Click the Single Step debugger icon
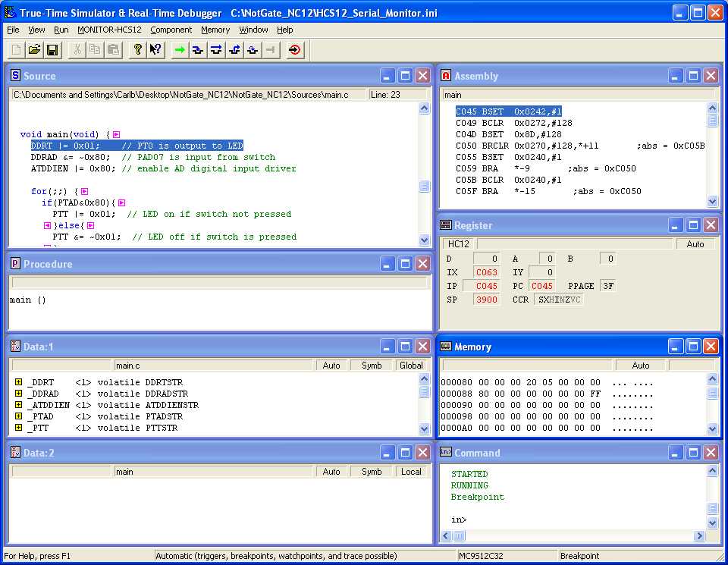Viewport: 728px width, 565px height. point(198,50)
